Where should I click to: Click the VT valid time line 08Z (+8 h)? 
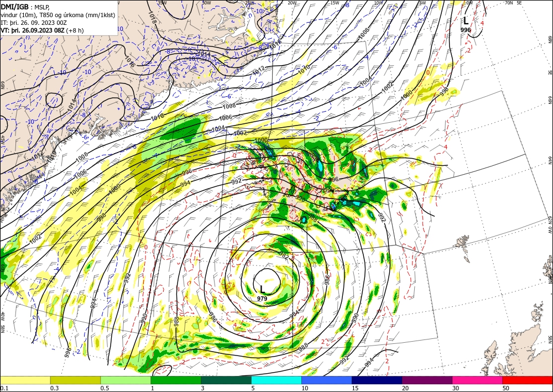pyautogui.click(x=43, y=30)
